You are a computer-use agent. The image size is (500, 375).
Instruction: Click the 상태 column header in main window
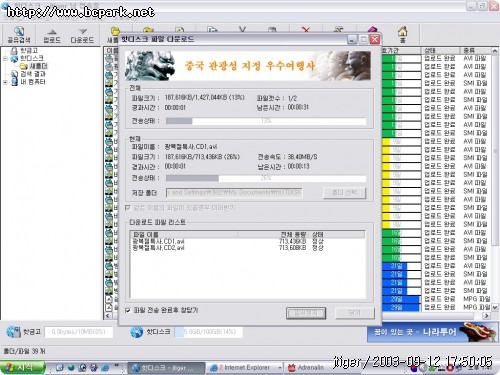click(x=441, y=51)
